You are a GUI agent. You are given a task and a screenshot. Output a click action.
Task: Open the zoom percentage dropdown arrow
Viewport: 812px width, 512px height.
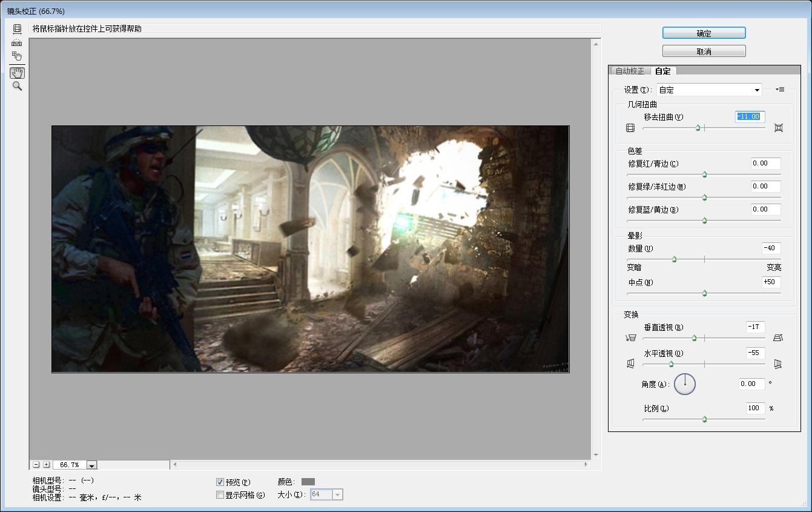[x=91, y=465]
